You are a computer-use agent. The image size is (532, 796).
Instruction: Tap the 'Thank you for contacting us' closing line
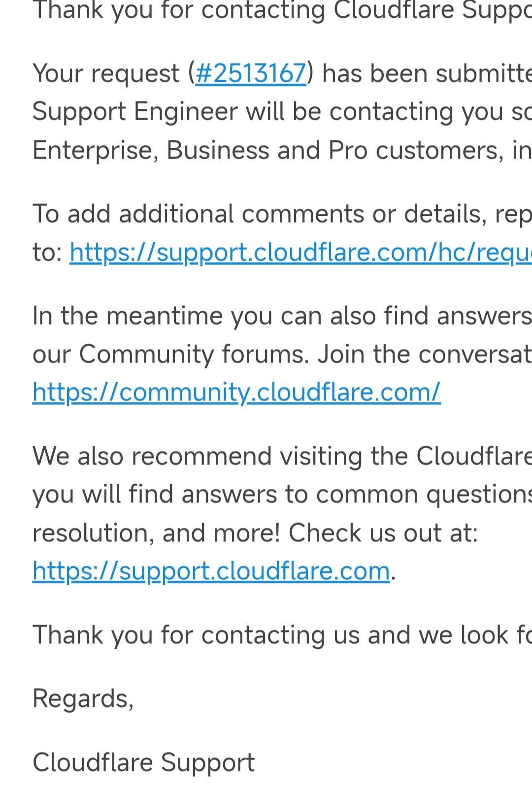(282, 635)
